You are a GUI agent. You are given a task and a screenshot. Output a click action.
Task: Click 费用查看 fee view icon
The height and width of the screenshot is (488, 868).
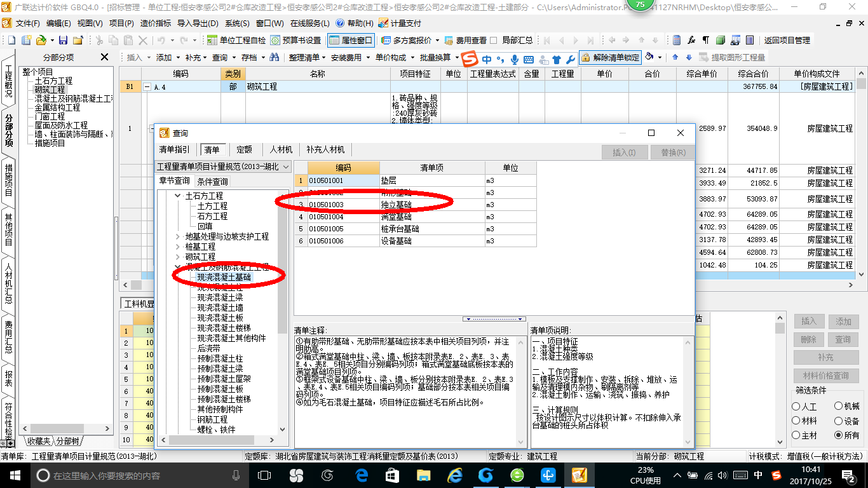click(x=466, y=40)
